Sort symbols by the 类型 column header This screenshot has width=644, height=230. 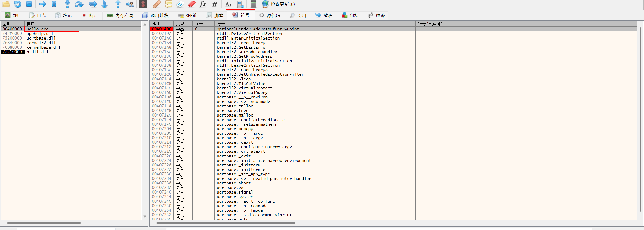[x=183, y=24]
